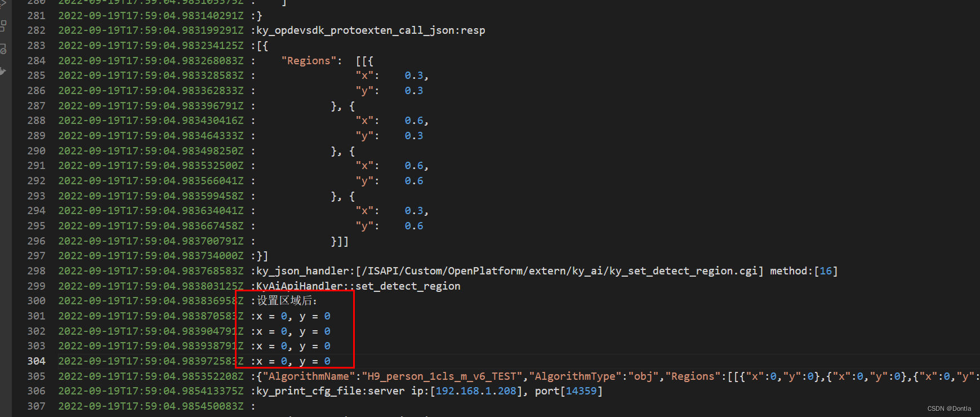Screen dimensions: 980x417
Task: Open the Extensions view in the activity bar
Action: [x=3, y=25]
